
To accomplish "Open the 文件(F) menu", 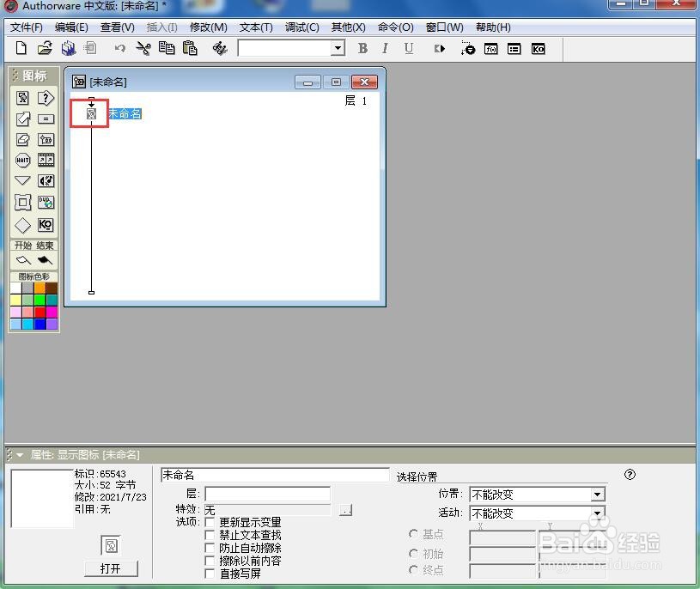I will click(x=27, y=27).
